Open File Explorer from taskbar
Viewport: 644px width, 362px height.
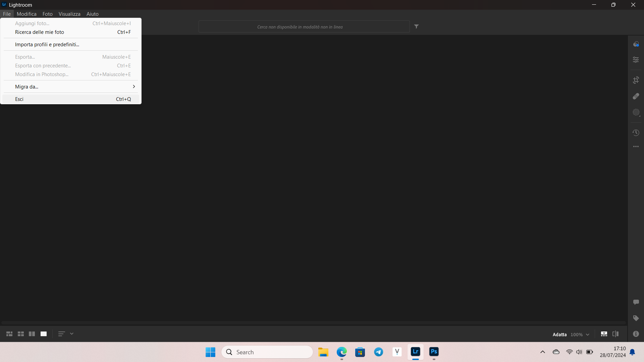[x=323, y=352]
